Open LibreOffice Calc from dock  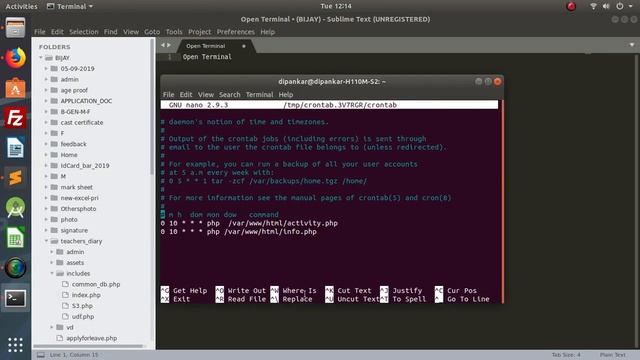[16, 238]
